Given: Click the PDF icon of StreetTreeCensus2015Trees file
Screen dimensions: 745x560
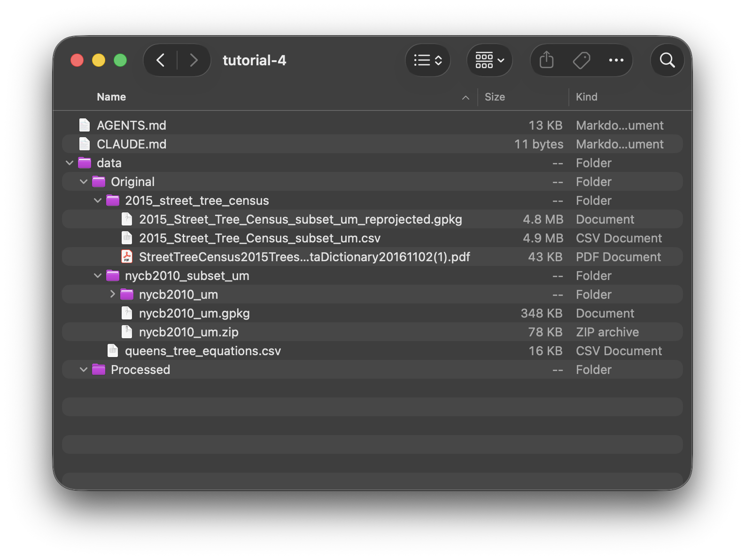Looking at the screenshot, I should (127, 257).
